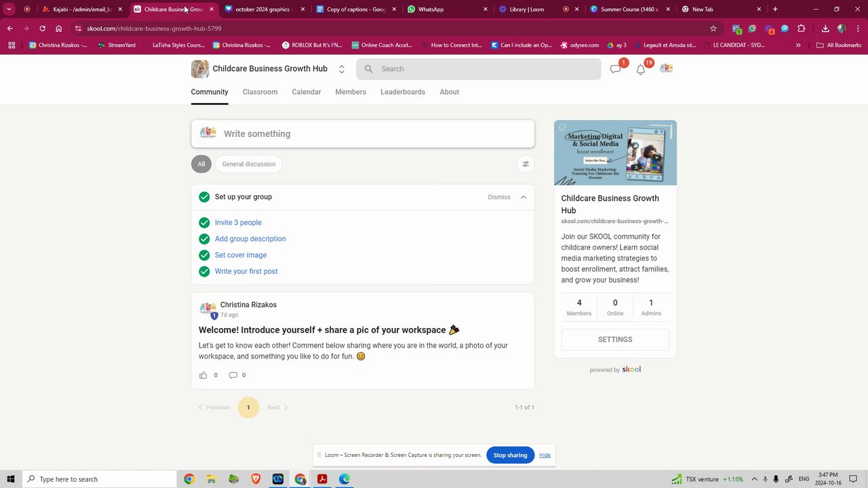Viewport: 868px width, 488px height.
Task: Switch to the About tab
Action: click(450, 92)
